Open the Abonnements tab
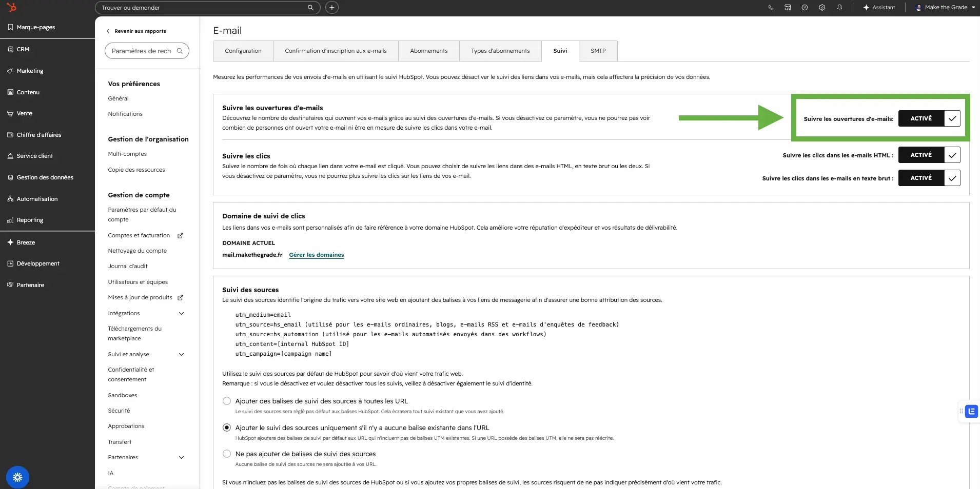 tap(429, 51)
